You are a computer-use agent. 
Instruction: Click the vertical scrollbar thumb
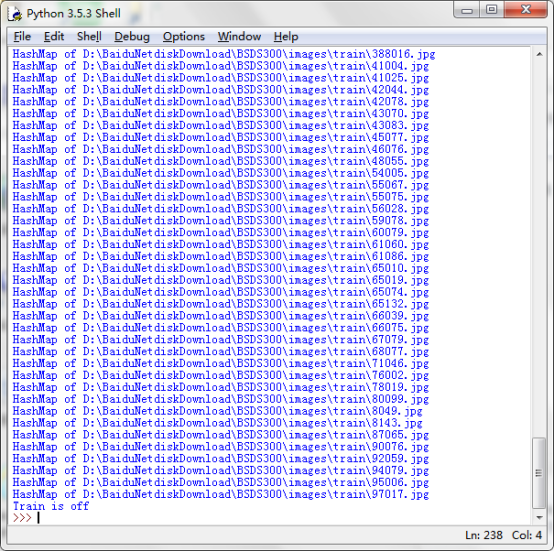(539, 473)
